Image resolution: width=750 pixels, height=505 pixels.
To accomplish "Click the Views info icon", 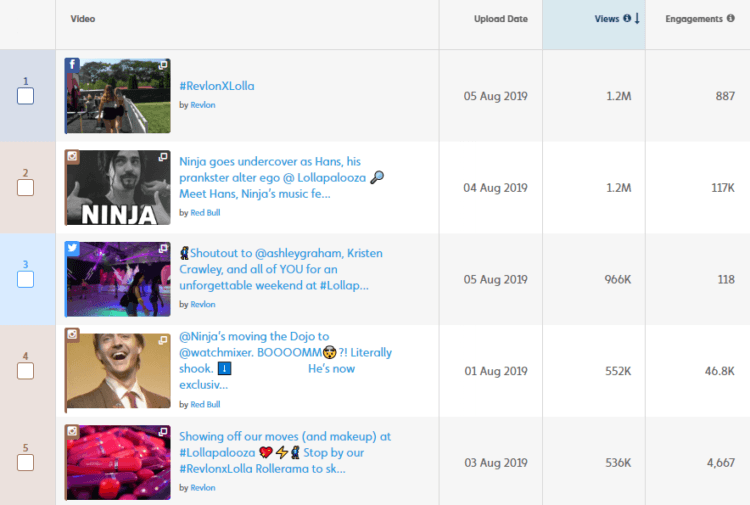I will click(x=627, y=18).
